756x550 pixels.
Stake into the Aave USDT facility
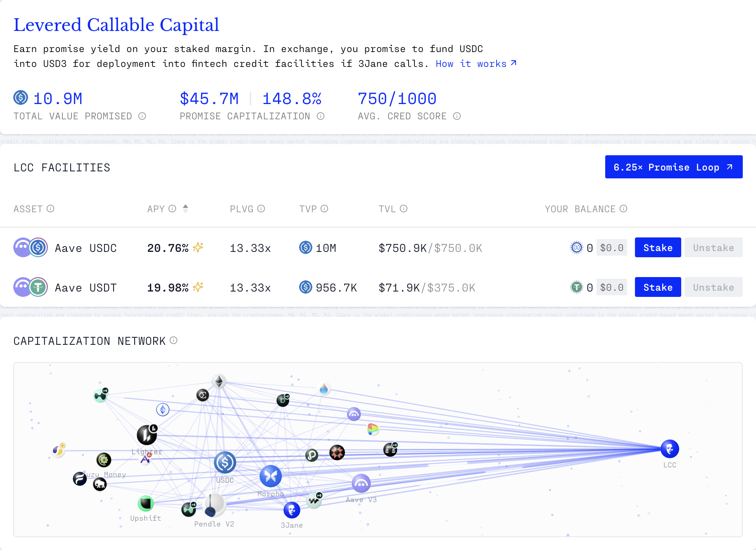click(658, 287)
